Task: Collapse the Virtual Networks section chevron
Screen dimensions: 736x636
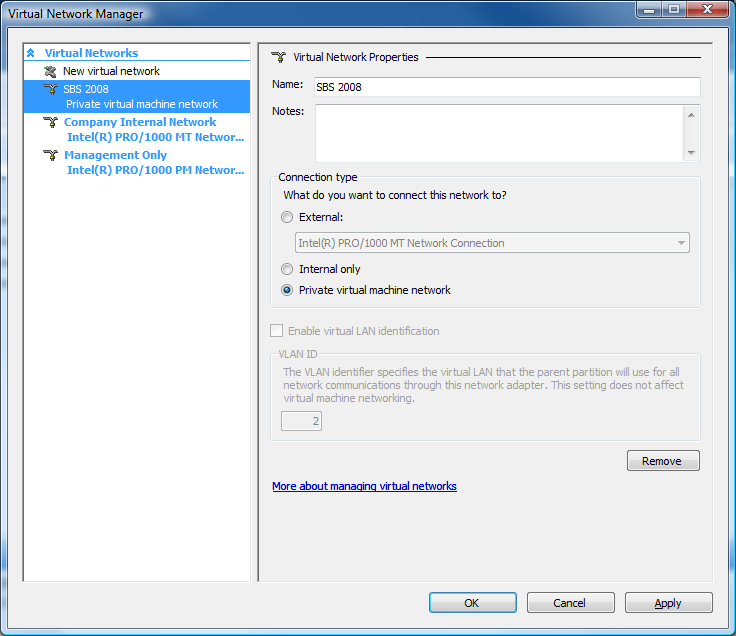Action: pos(31,53)
